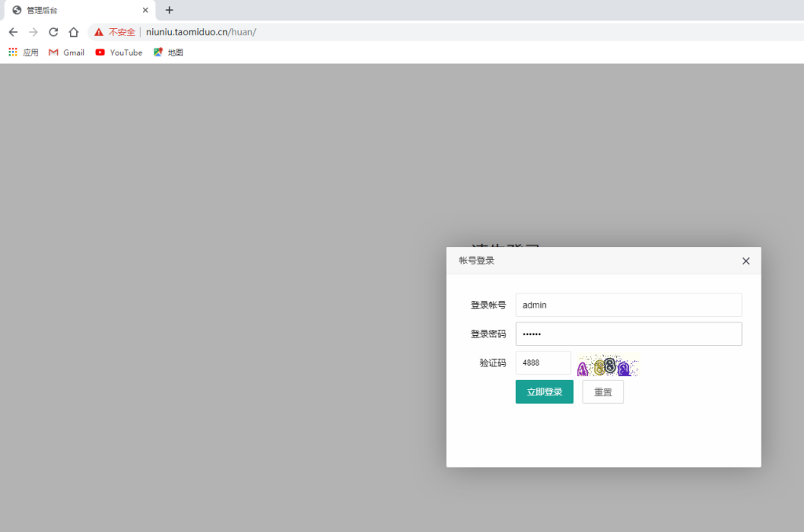Click the 登录帐号 account input field
The width and height of the screenshot is (804, 532).
point(628,304)
